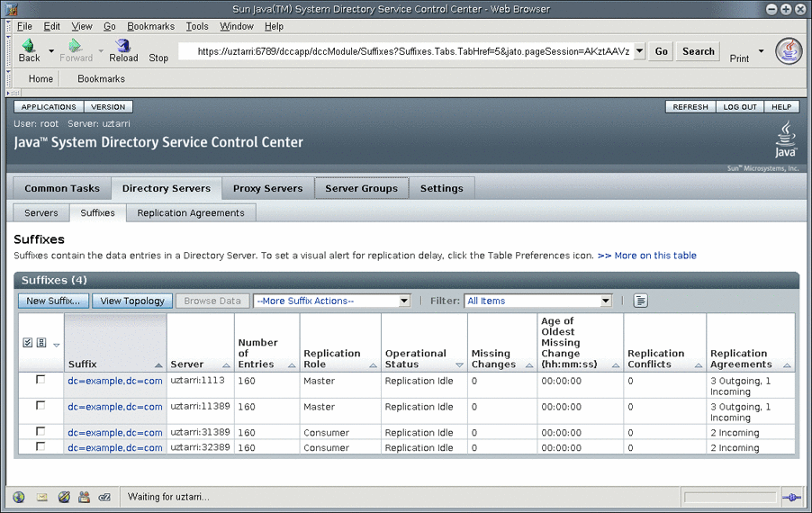Open Back button history dropdown arrow
The height and width of the screenshot is (513, 812).
51,50
